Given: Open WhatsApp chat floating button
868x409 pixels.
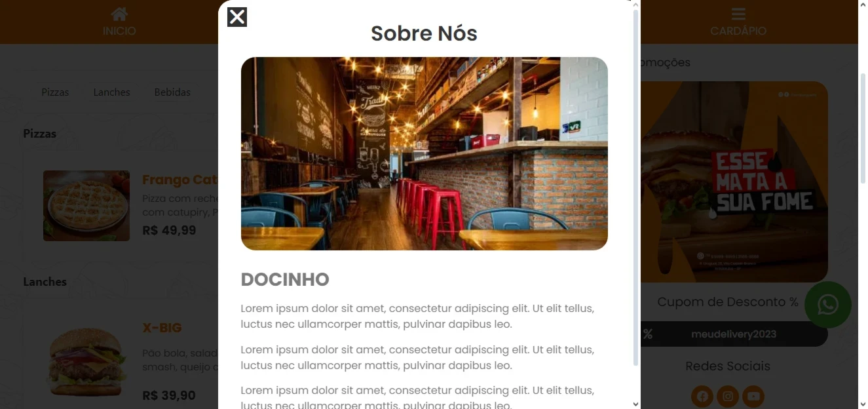Looking at the screenshot, I should point(827,305).
